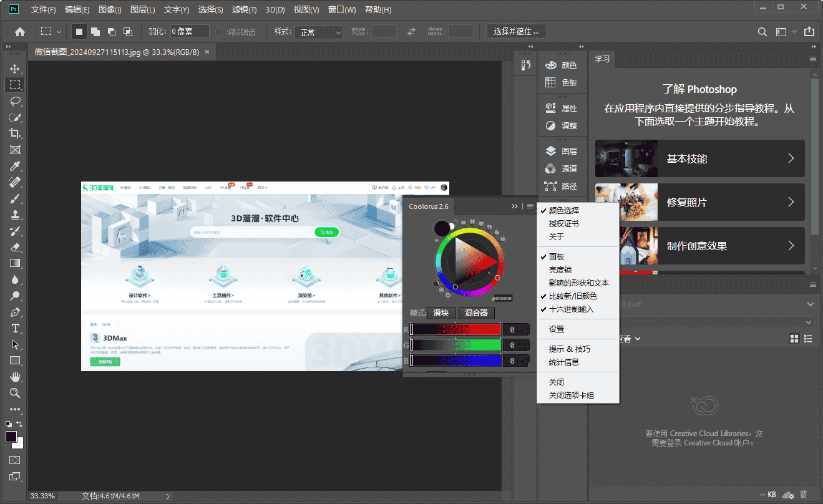The width and height of the screenshot is (823, 504).
Task: Open the 文件(F) menu
Action: [x=43, y=10]
